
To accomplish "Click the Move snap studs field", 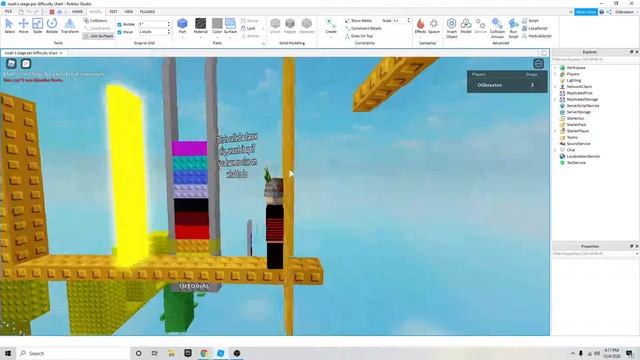I will coord(154,31).
